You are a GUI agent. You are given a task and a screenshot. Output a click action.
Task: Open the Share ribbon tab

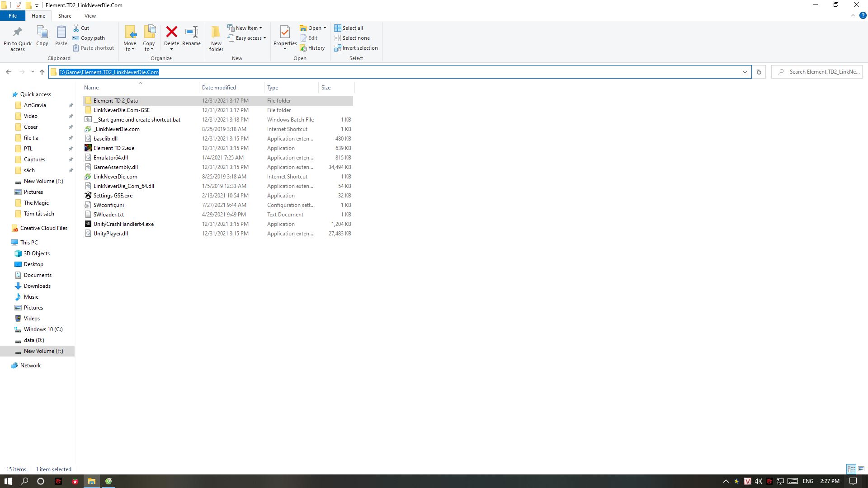tap(65, 16)
